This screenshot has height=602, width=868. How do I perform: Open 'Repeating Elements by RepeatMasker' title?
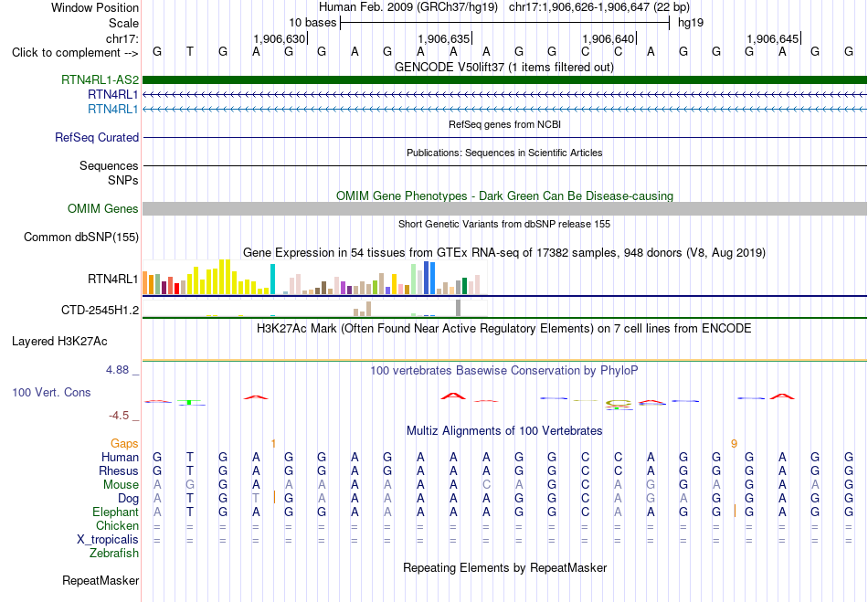(504, 567)
